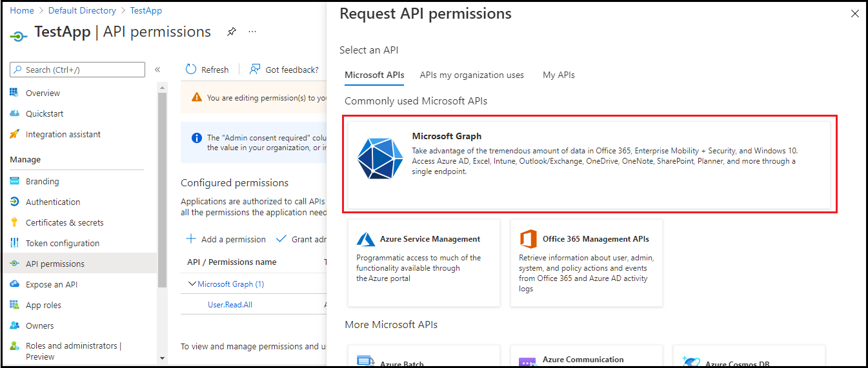Click the Azure Service Management logo icon
This screenshot has width=868, height=368.
tap(366, 239)
